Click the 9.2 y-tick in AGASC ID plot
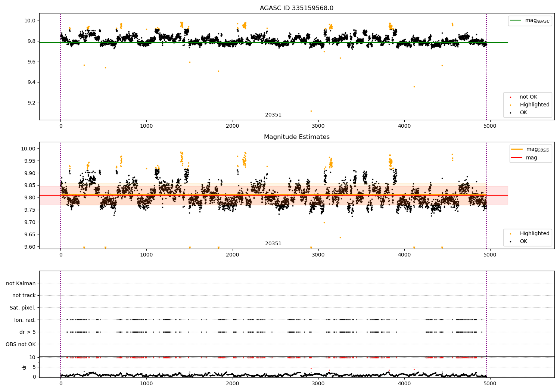Image resolution: width=560 pixels, height=392 pixels. click(31, 103)
